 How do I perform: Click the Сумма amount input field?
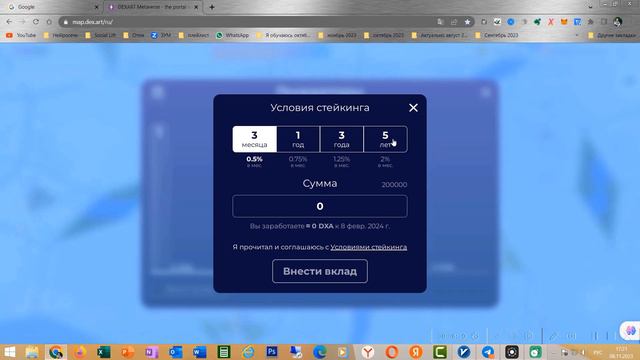point(320,206)
